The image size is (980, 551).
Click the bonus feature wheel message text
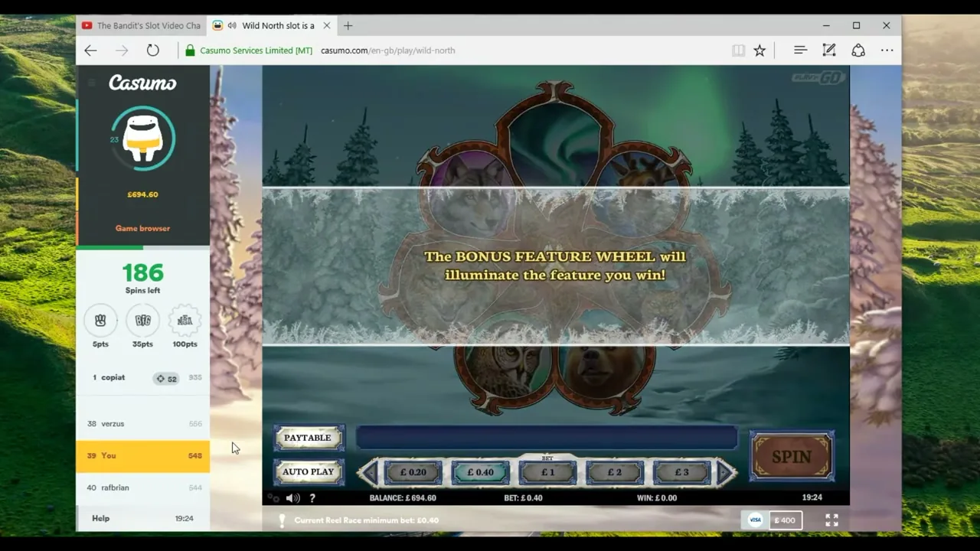(x=556, y=266)
